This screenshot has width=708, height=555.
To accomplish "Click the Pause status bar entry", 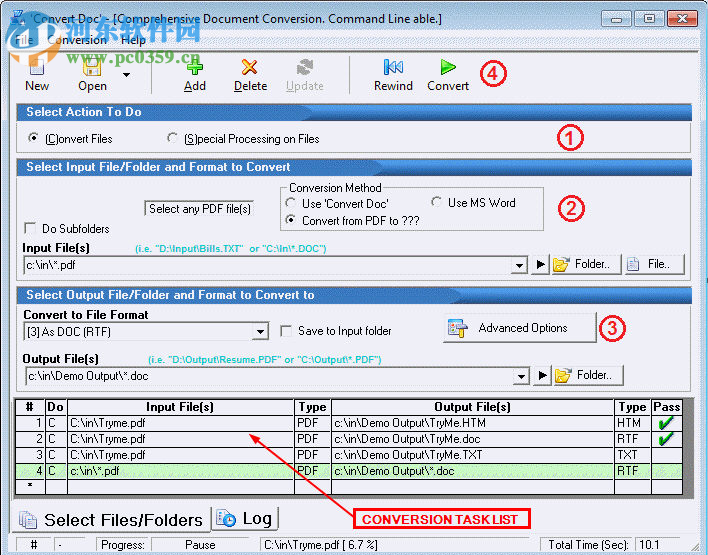I will [x=200, y=545].
